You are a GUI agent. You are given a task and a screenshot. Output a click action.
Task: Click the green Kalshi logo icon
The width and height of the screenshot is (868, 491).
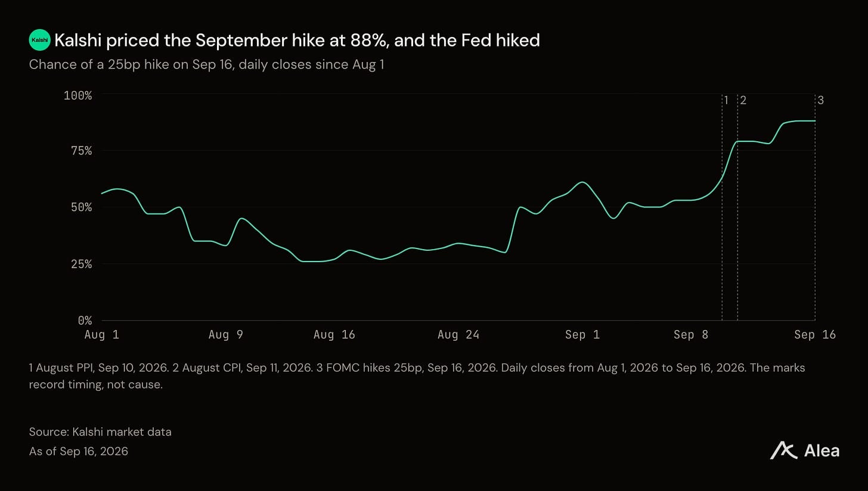click(x=40, y=40)
